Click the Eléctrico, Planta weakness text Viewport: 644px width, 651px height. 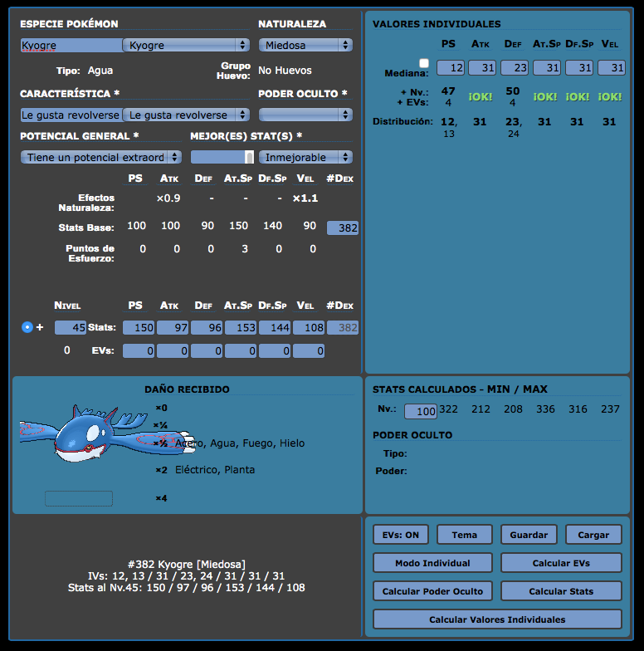215,470
